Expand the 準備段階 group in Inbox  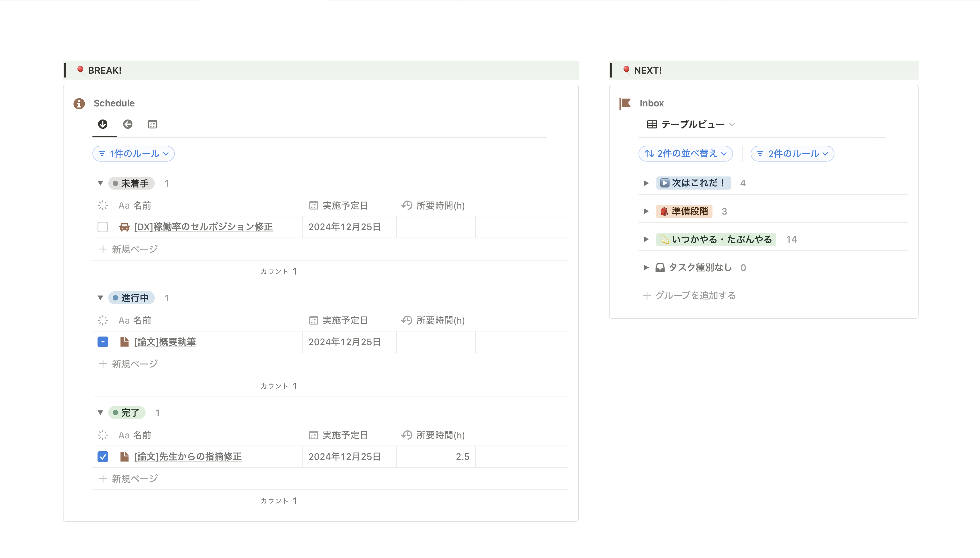click(x=646, y=211)
